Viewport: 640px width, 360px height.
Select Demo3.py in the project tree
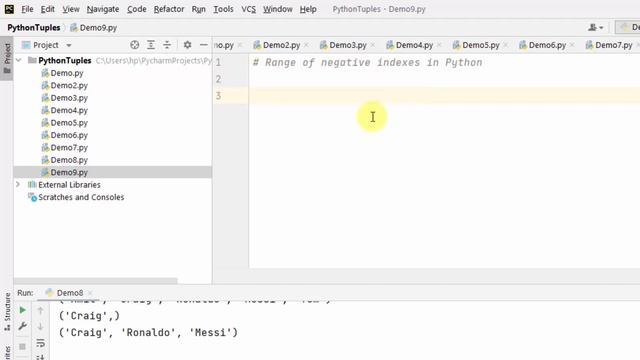(x=64, y=98)
